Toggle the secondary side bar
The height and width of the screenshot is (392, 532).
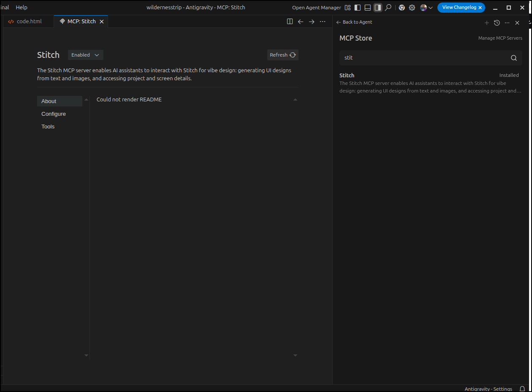pyautogui.click(x=378, y=8)
